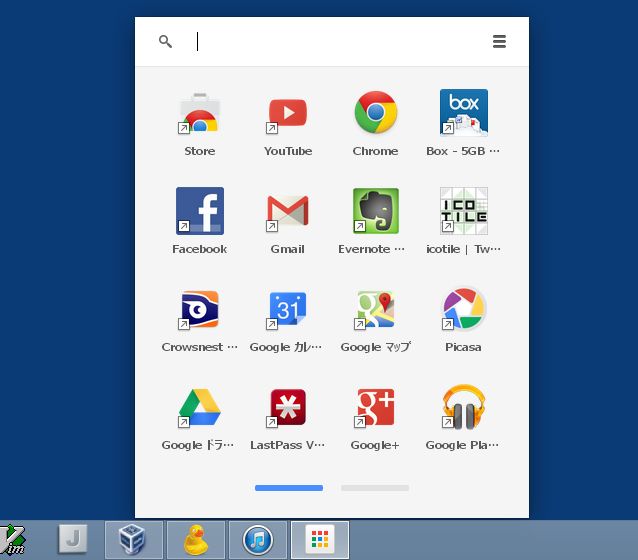
Task: Click the search magnifier icon
Action: (x=165, y=41)
